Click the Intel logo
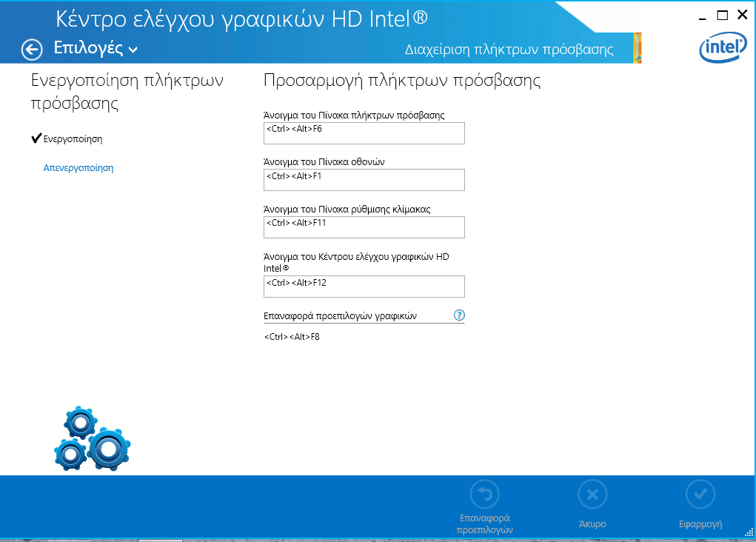Viewport: 756px width, 542px height. coord(723,47)
